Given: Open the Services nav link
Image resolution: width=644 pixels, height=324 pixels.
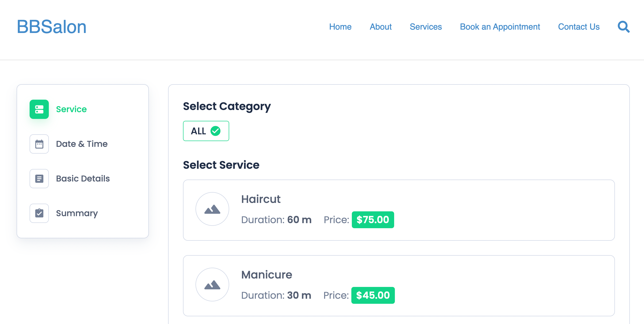Looking at the screenshot, I should [x=426, y=27].
